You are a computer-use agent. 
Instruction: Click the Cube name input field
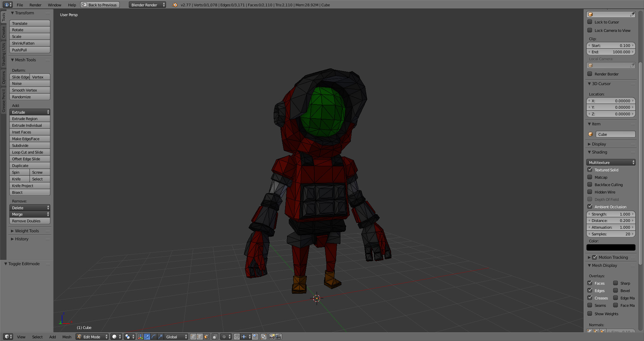click(615, 134)
